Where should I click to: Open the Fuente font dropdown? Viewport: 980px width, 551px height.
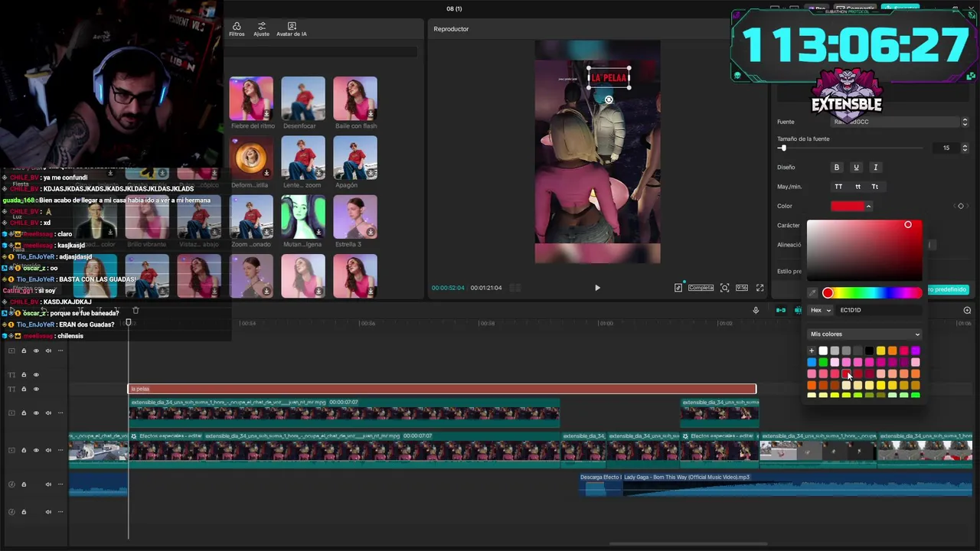click(x=896, y=122)
